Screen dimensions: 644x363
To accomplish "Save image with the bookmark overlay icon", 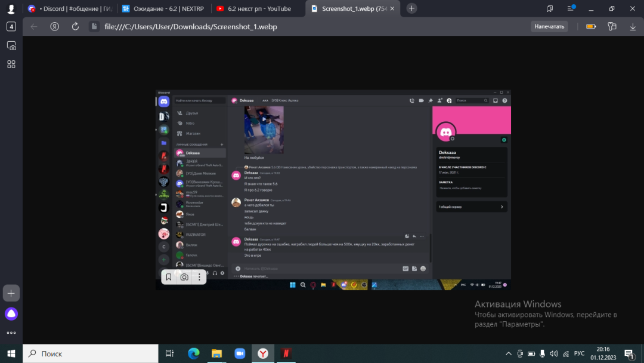I will [x=169, y=277].
